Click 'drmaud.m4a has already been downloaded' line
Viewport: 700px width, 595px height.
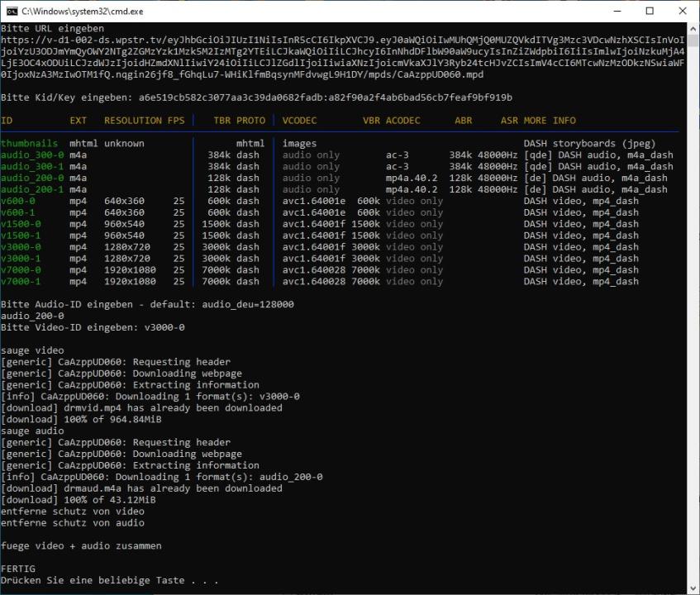tap(141, 488)
